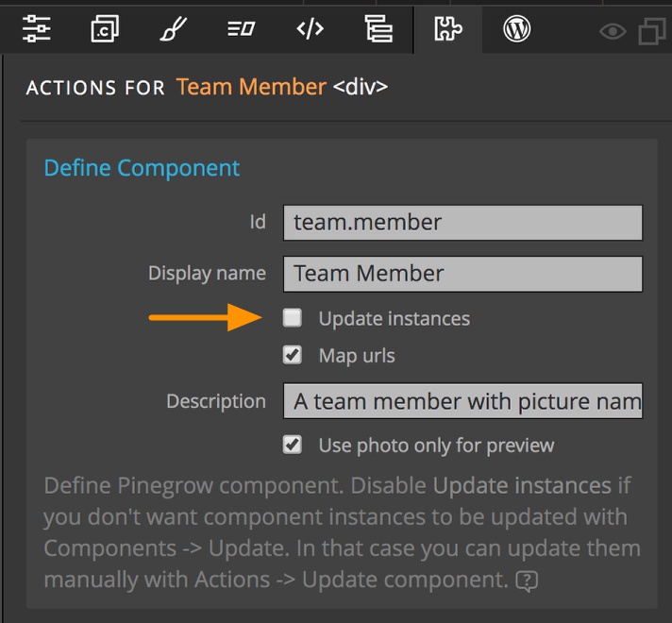Open the element properties sliders panel
This screenshot has height=623, width=672.
point(37,28)
